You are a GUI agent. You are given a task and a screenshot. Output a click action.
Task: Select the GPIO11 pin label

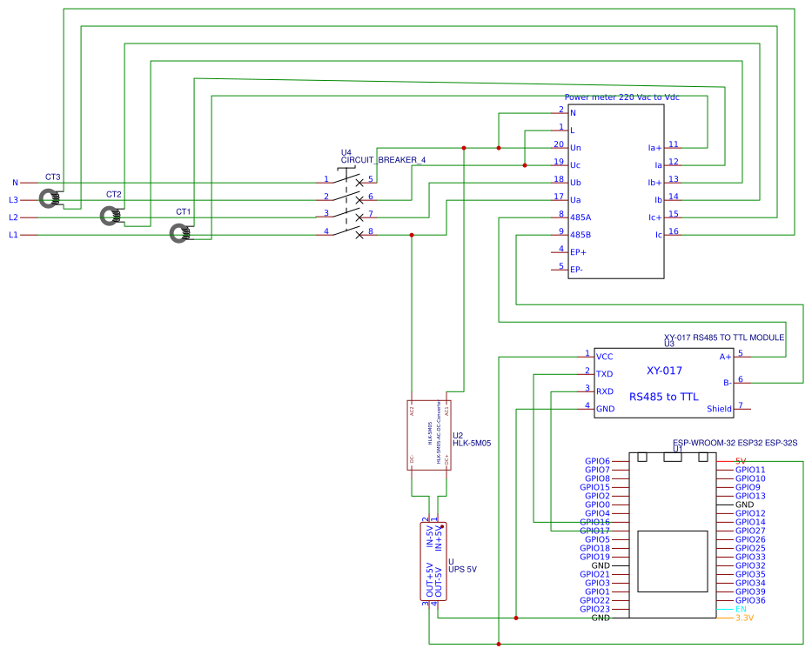(750, 470)
